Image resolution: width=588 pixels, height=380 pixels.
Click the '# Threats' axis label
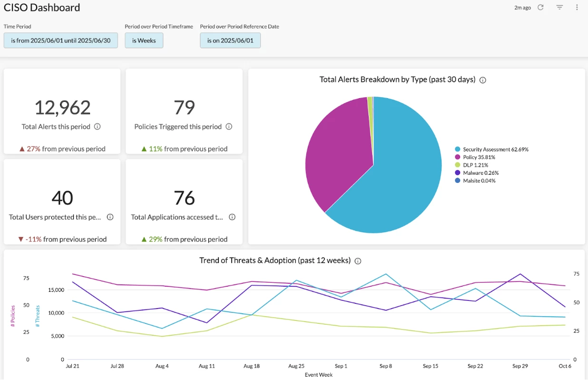[x=38, y=316]
